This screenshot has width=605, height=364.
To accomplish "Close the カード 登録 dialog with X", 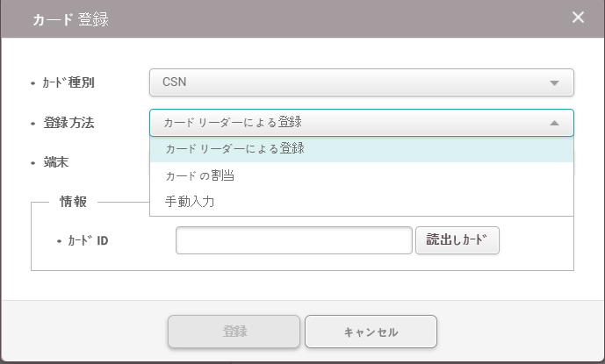I will (x=577, y=18).
